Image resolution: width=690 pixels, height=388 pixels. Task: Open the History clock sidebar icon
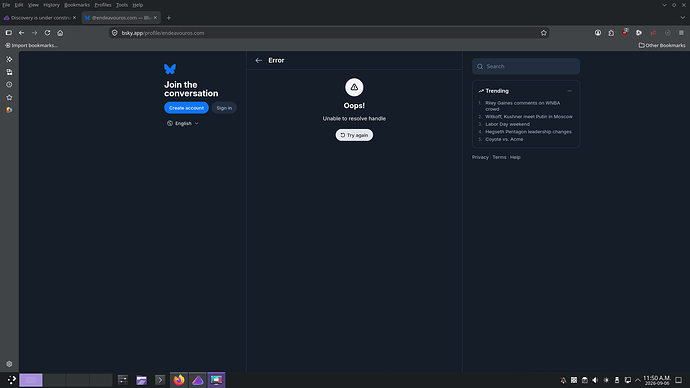tap(9, 84)
